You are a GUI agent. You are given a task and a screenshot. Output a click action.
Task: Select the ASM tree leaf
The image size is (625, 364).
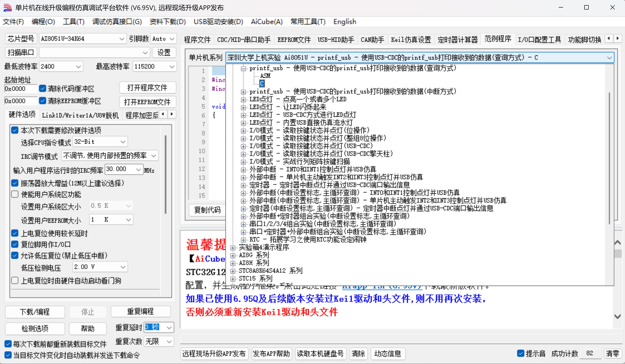tap(265, 76)
